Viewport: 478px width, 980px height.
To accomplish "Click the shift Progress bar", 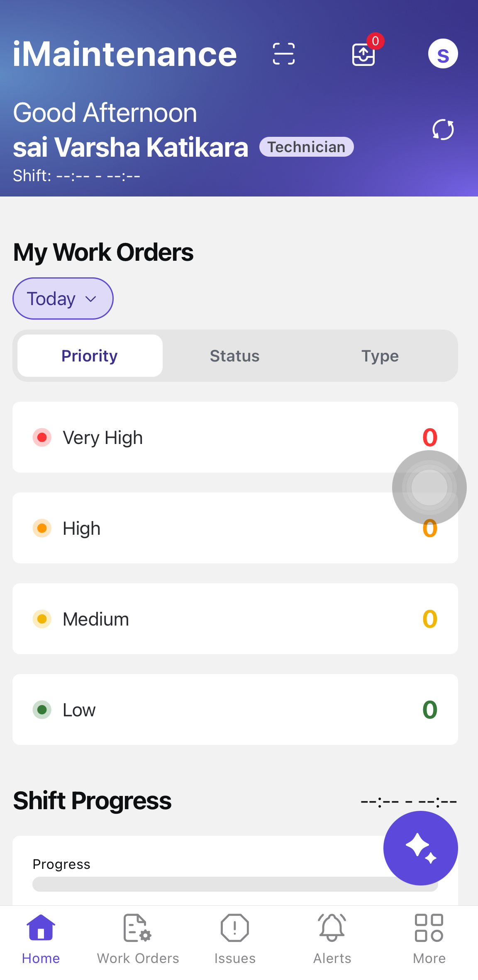I will (207, 884).
